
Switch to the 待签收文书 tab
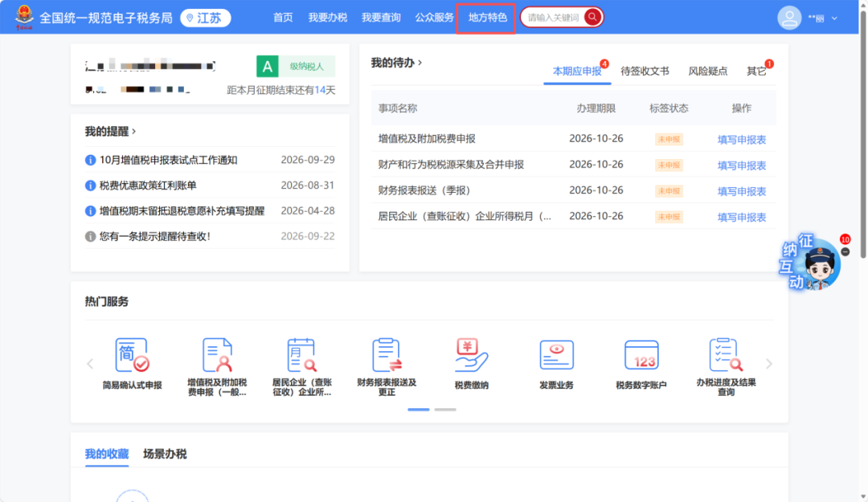(x=645, y=71)
